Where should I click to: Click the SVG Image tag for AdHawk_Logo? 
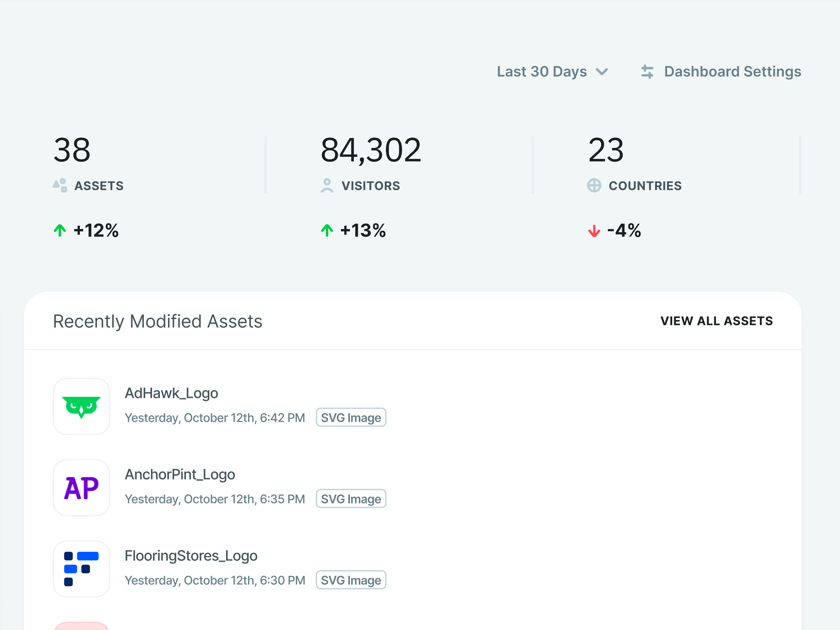click(351, 417)
